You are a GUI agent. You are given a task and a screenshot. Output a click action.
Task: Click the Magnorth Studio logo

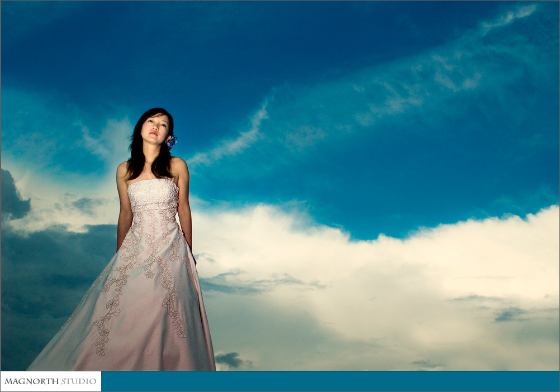(51, 381)
